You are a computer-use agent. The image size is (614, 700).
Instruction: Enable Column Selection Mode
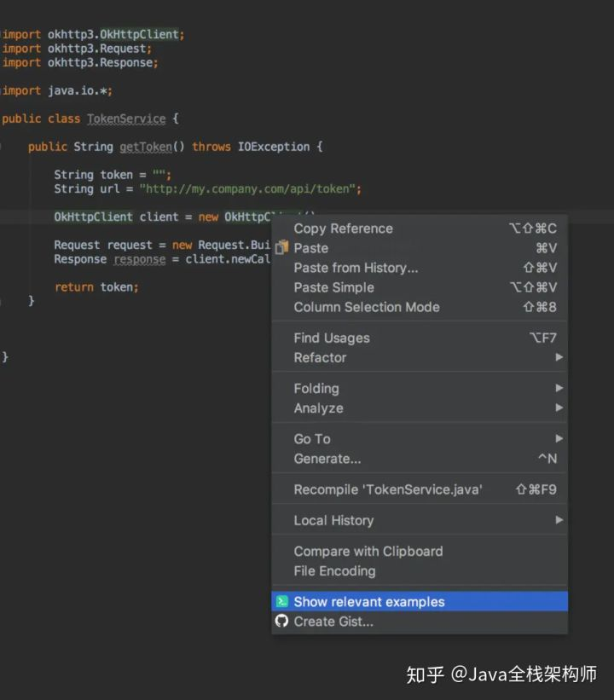pos(420,307)
